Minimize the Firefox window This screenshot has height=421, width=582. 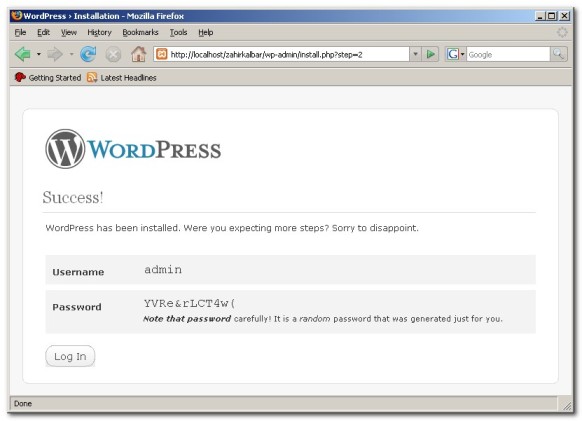point(540,16)
